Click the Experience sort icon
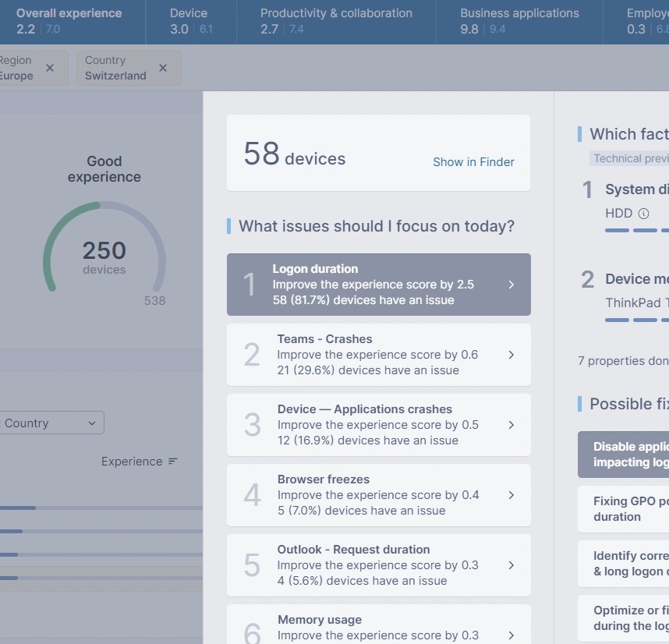 (x=173, y=462)
